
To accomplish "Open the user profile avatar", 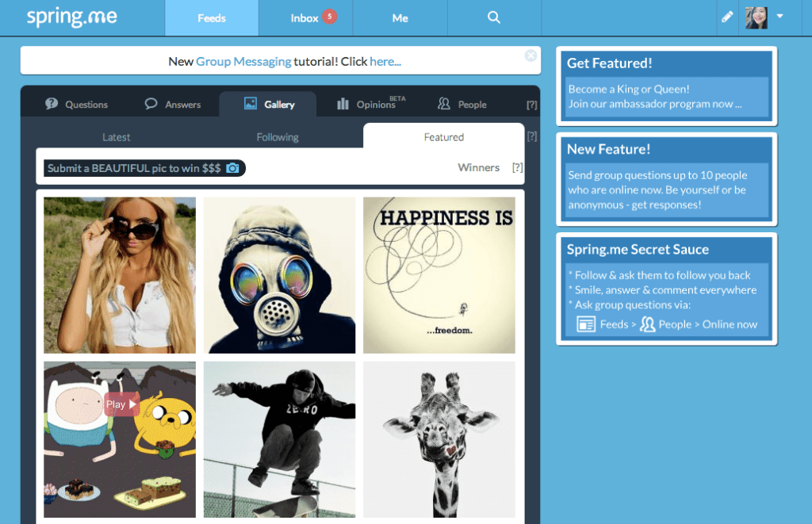I will (756, 17).
